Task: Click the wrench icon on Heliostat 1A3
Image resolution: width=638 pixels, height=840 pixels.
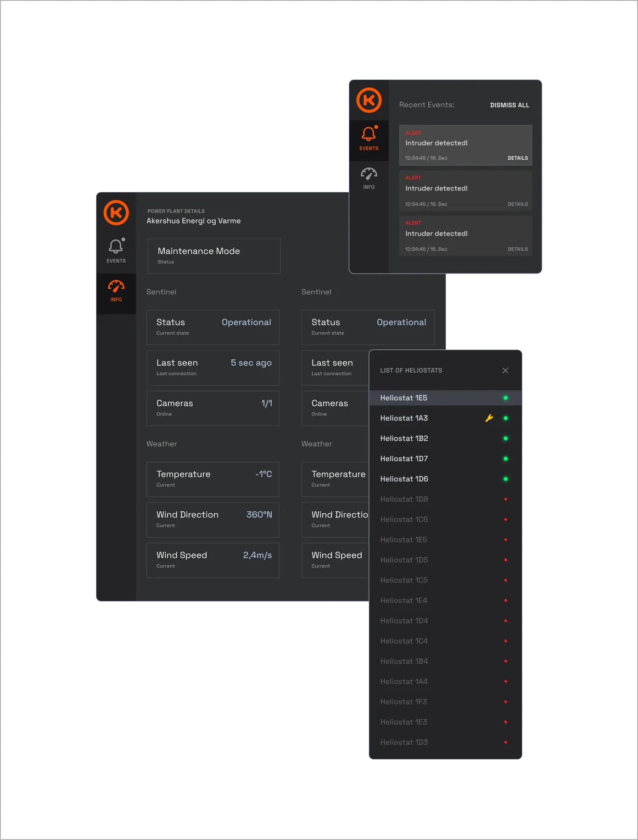Action: point(489,418)
